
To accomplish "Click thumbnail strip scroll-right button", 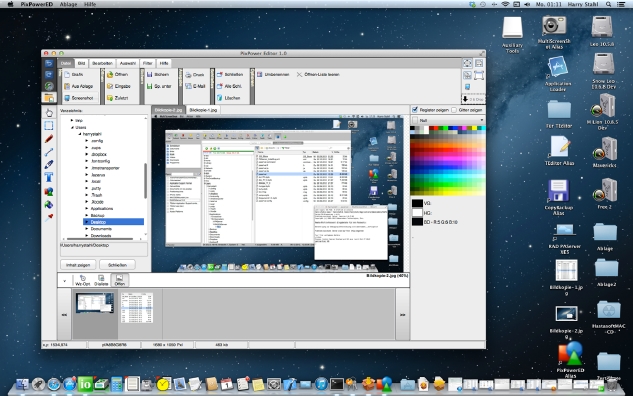I will [x=402, y=314].
